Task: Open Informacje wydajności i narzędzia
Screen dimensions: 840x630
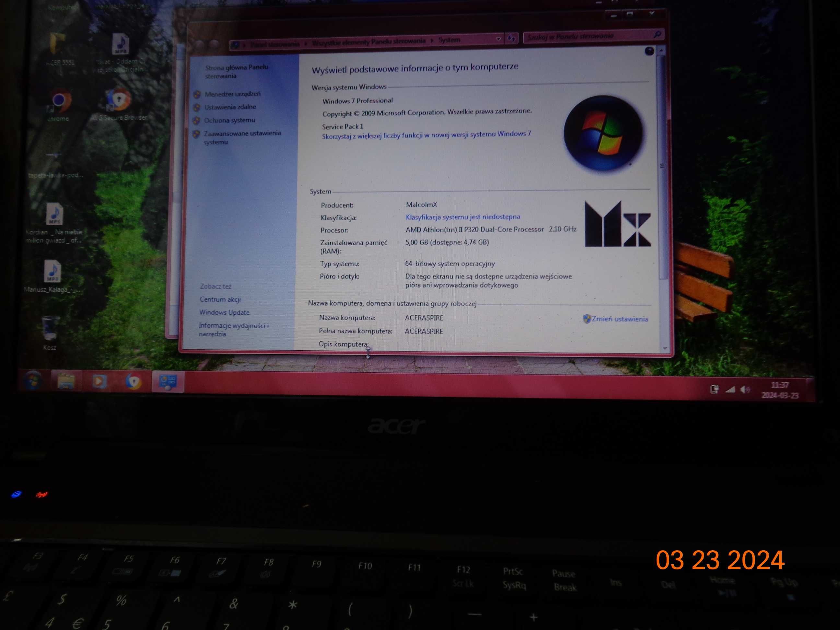Action: point(234,330)
